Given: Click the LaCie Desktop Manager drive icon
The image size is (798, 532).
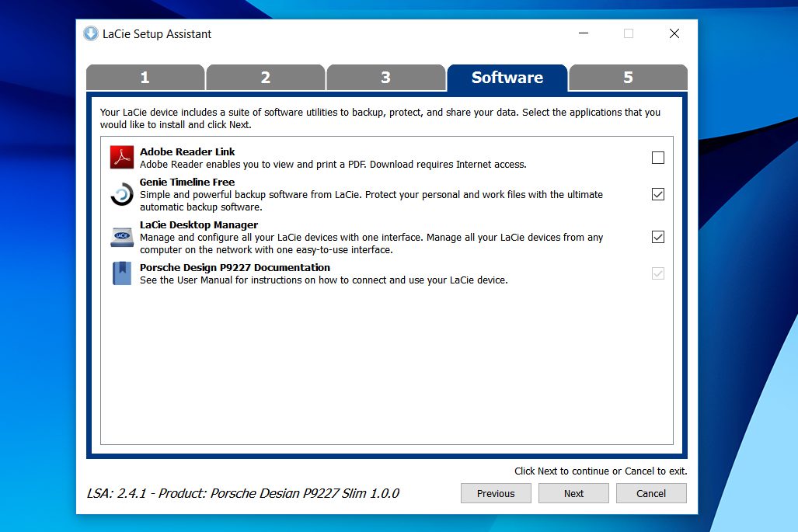Looking at the screenshot, I should (122, 237).
